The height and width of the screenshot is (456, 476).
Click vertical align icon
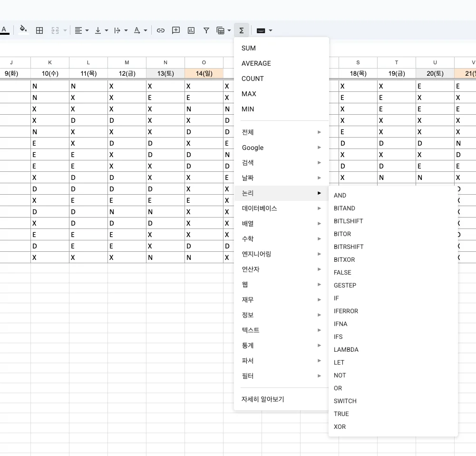tap(98, 30)
